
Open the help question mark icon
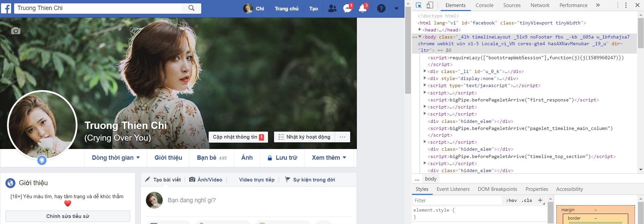381,8
